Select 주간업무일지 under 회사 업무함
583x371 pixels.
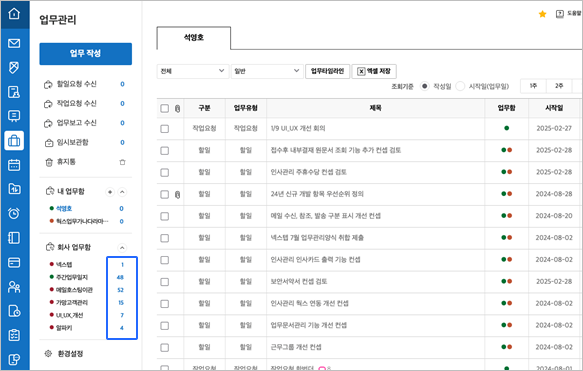[72, 277]
